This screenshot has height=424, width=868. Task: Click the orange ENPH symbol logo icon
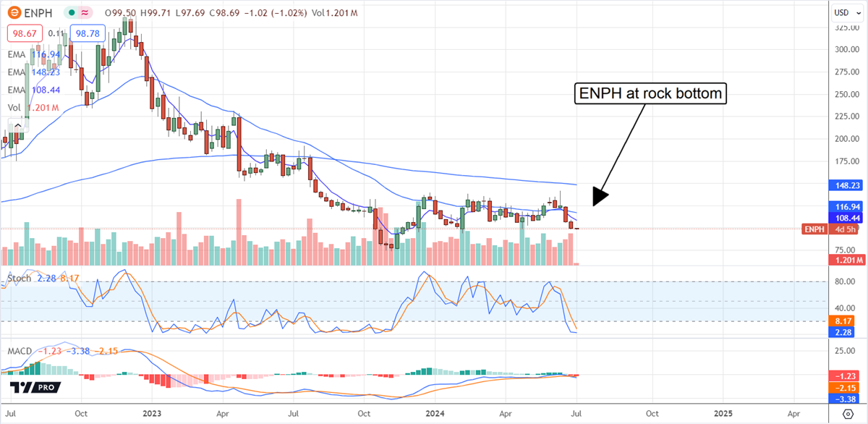click(x=14, y=12)
